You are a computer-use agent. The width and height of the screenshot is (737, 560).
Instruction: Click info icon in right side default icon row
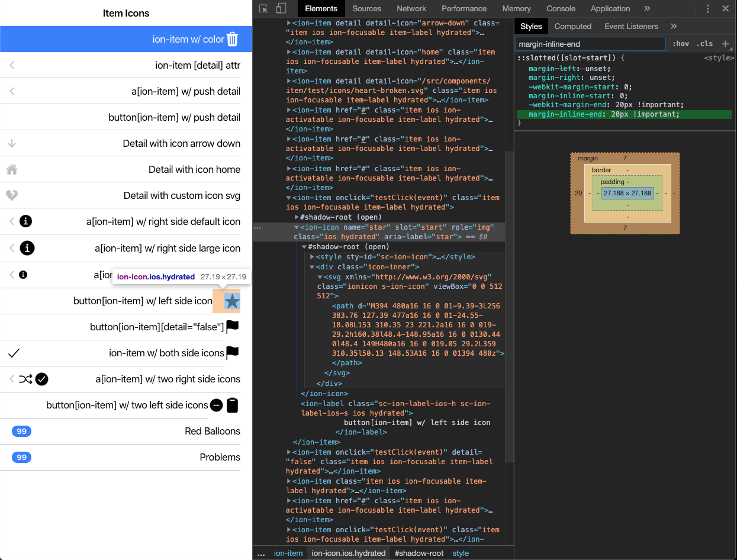tap(25, 221)
